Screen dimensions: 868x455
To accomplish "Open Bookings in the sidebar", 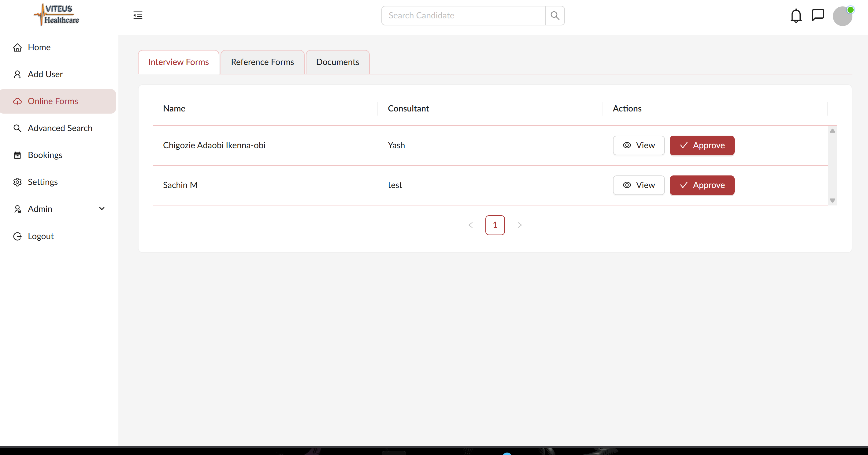I will point(45,155).
